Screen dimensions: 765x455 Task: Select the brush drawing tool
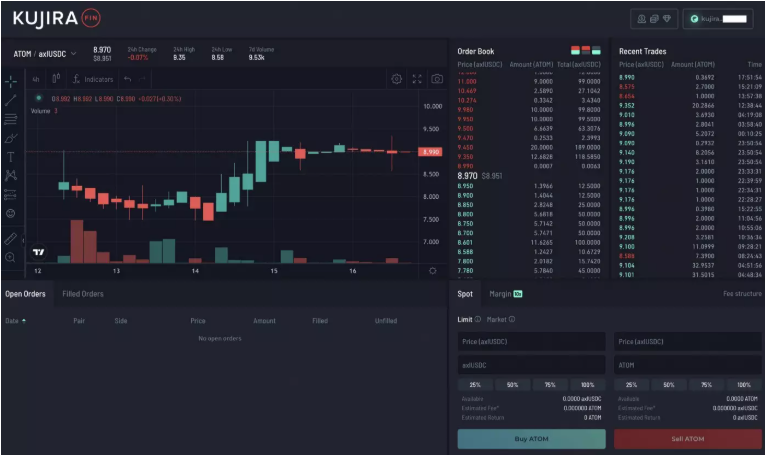(x=11, y=138)
